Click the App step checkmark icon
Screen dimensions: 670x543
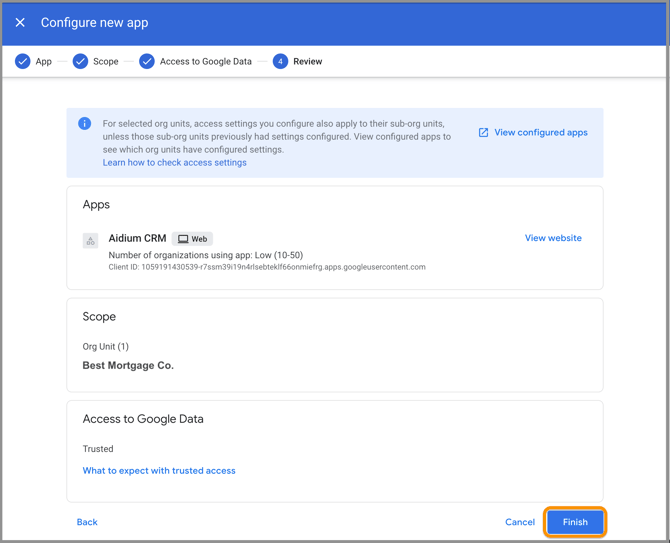click(23, 62)
